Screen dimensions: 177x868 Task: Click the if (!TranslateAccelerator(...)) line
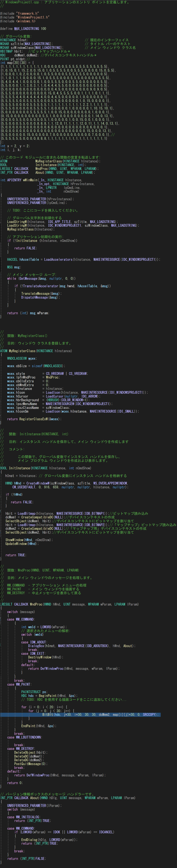click(62, 286)
